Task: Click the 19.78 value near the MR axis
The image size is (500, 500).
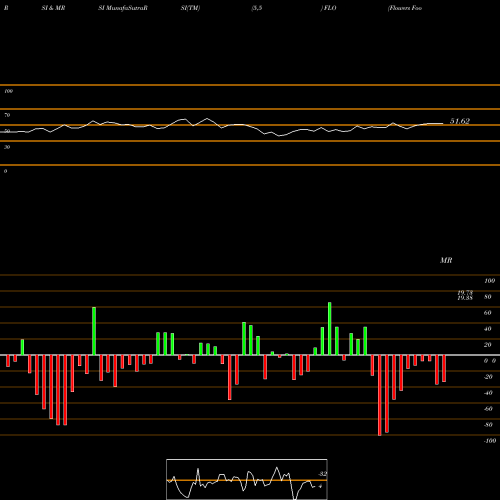Action: point(465,292)
